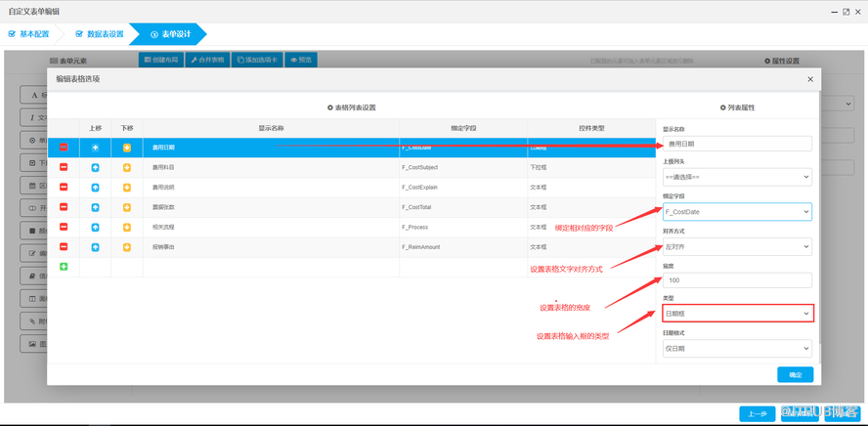Move the 费用日期 row down
The width and height of the screenshot is (868, 426).
tap(127, 148)
